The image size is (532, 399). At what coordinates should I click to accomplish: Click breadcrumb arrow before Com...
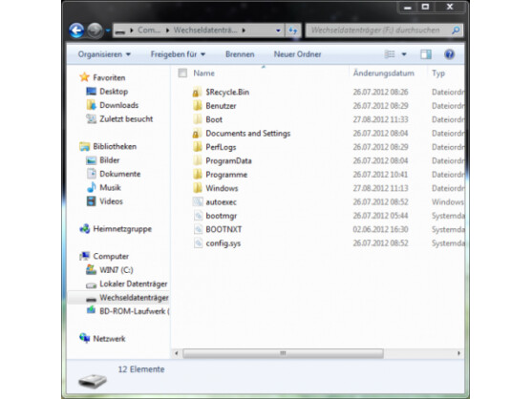tap(132, 31)
